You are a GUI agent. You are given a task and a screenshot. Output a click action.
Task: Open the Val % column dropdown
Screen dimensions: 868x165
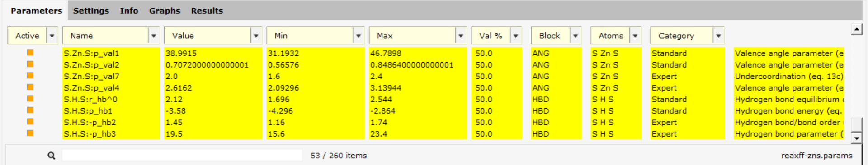coord(516,36)
